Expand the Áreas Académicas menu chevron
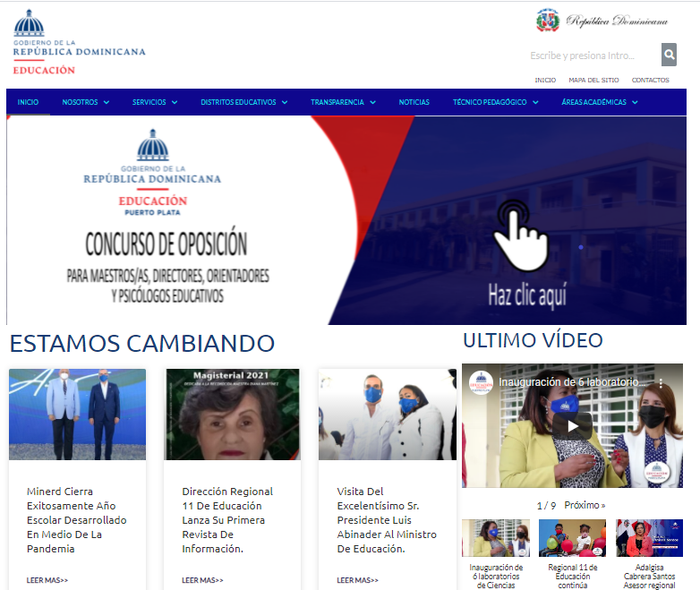 (635, 102)
